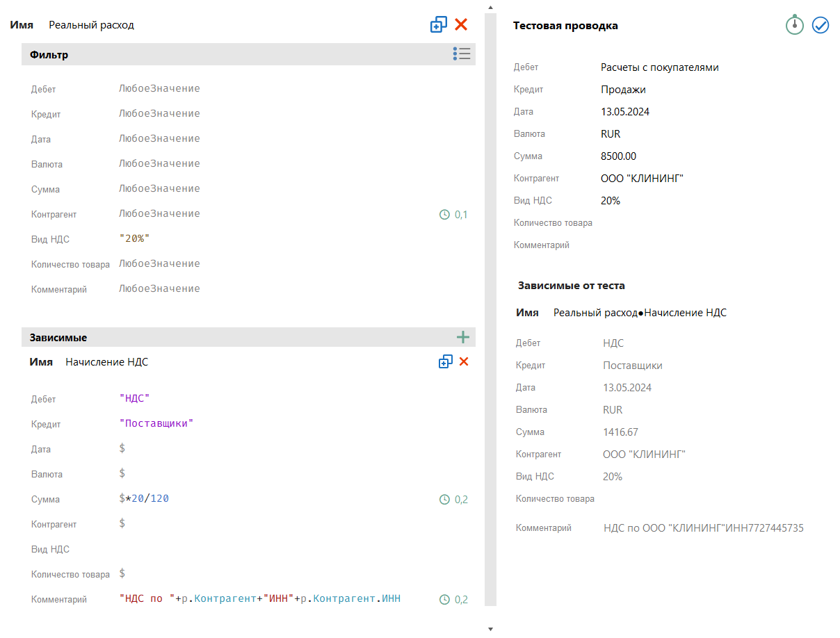Delete the "Реальный расход" rule
This screenshot has height=638, width=840.
tap(461, 24)
